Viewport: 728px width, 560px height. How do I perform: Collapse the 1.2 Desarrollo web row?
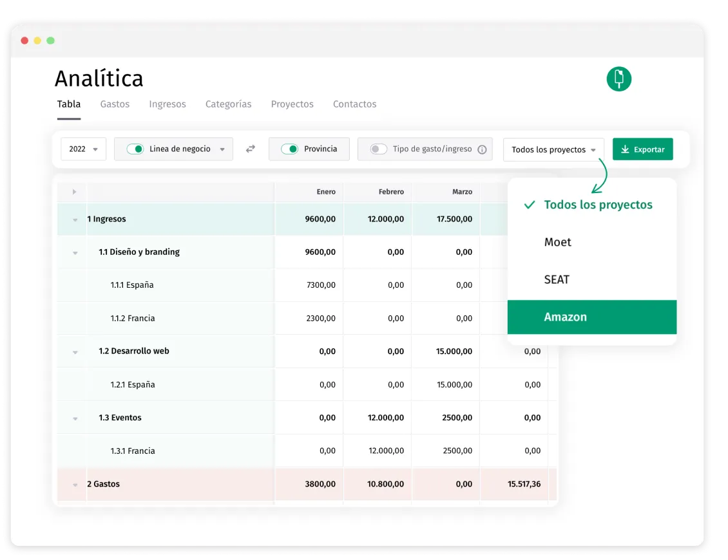[x=75, y=352]
